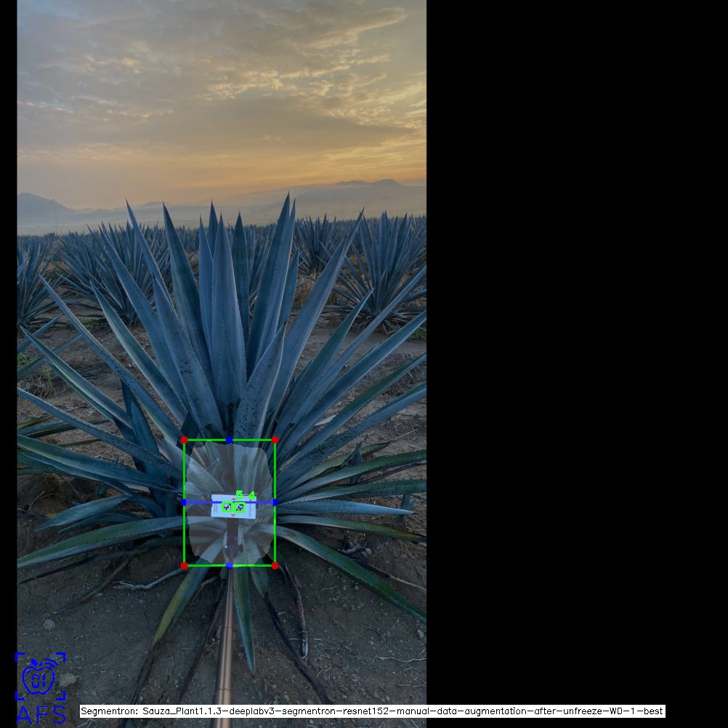Screen dimensions: 728x728
Task: Select the left green marker box on card
Action: tap(227, 508)
